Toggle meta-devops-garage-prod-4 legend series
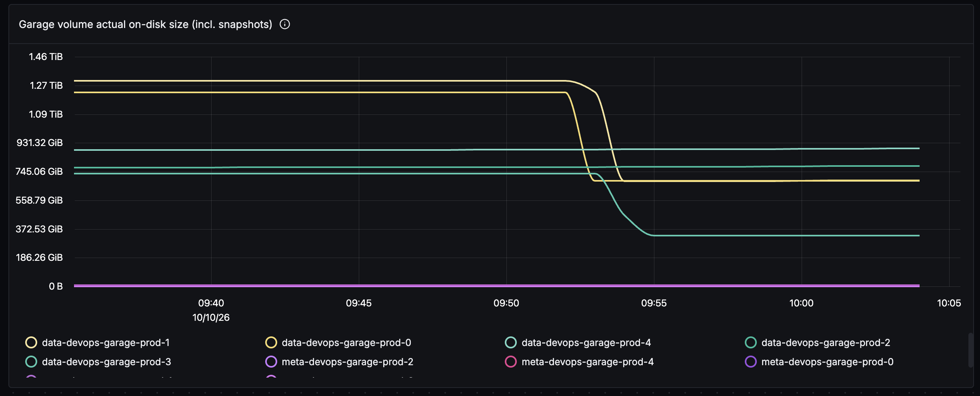The image size is (980, 396). point(579,362)
